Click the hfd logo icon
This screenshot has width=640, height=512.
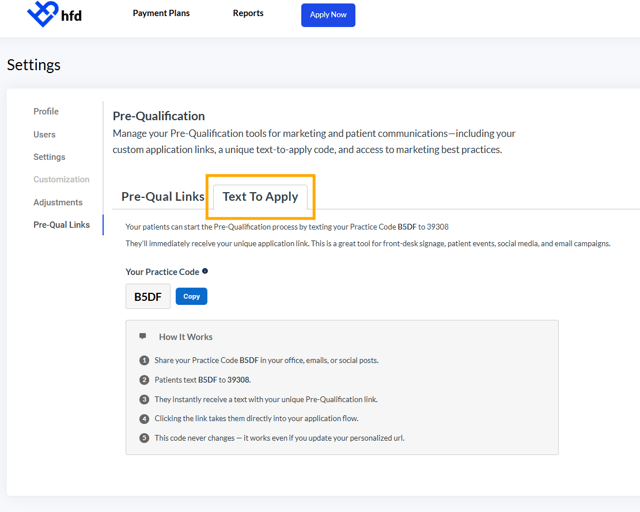point(42,14)
